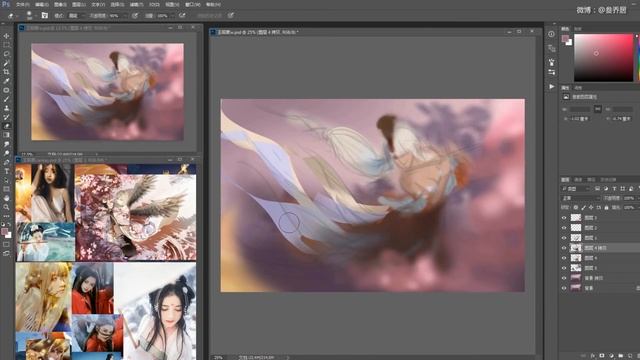Link width and height in Properties
This screenshot has height=360, width=640.
598,109
